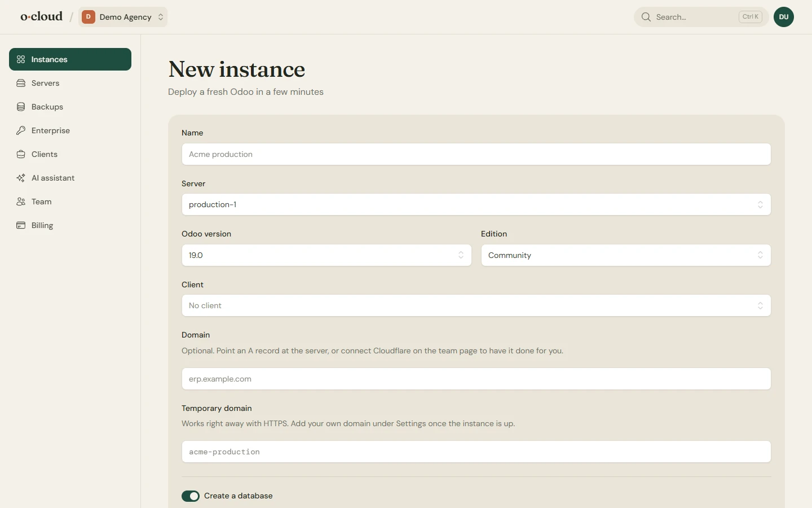Click the Domain input field
Viewport: 812px width, 508px height.
pyautogui.click(x=476, y=379)
